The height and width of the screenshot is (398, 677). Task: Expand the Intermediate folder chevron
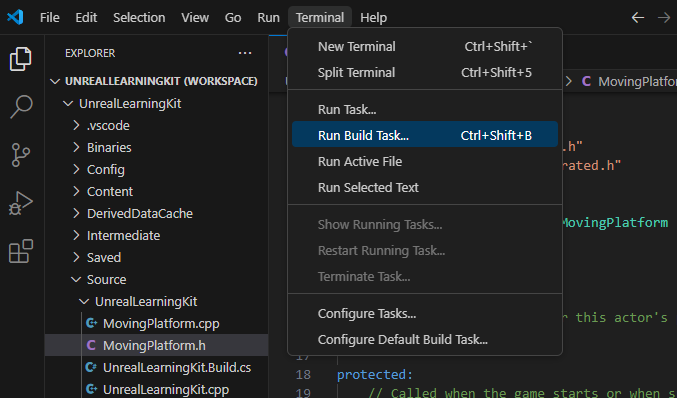click(76, 235)
